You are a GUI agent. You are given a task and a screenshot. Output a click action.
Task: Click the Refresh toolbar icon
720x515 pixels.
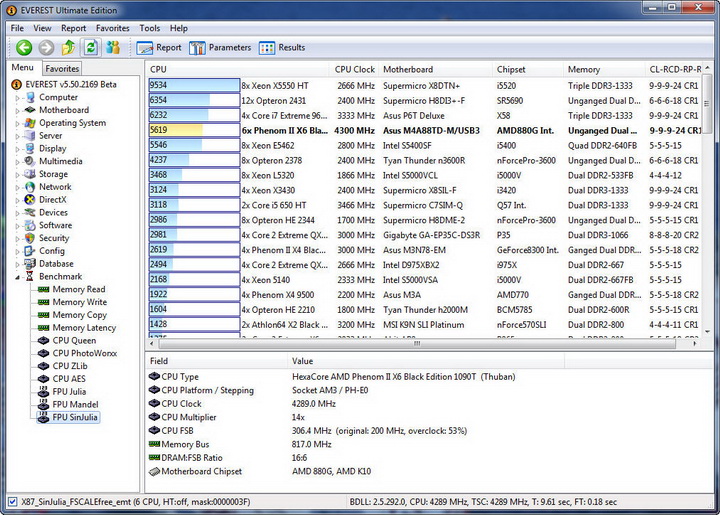click(91, 47)
